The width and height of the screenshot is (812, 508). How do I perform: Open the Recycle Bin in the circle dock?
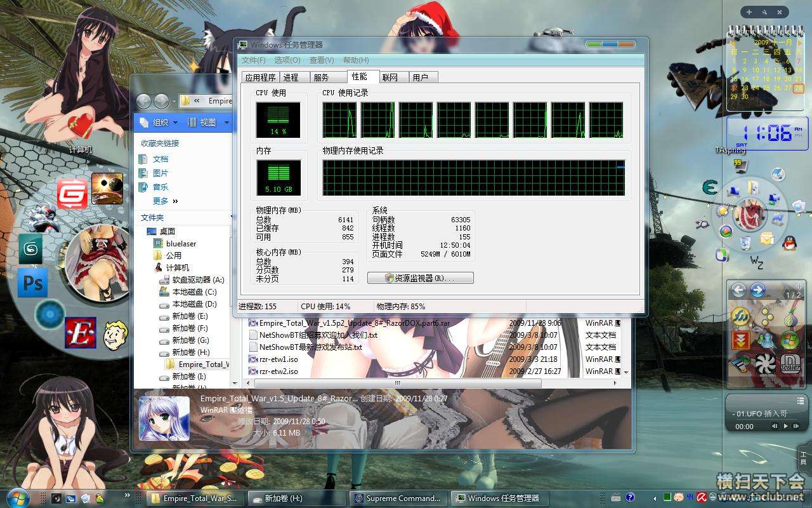[746, 243]
